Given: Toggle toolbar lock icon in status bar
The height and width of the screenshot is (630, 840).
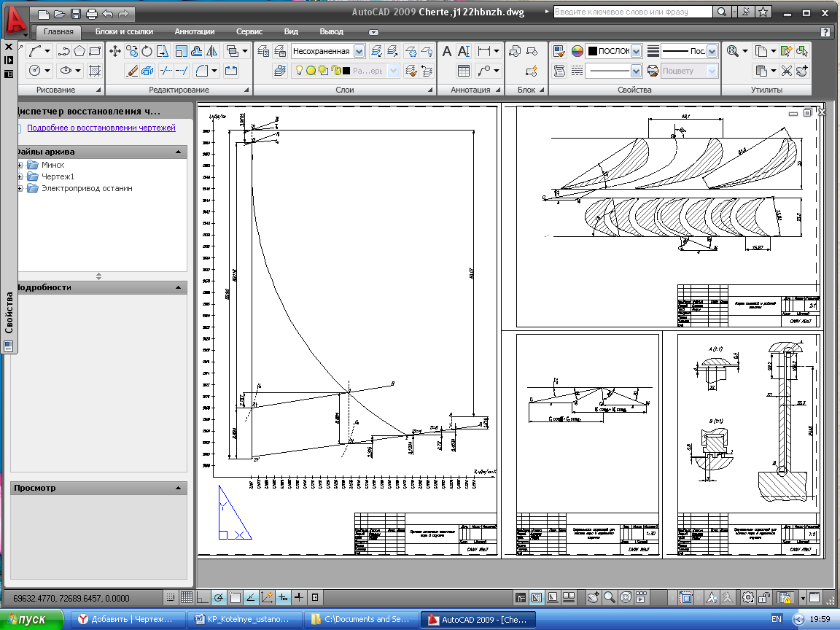Looking at the screenshot, I should click(764, 597).
